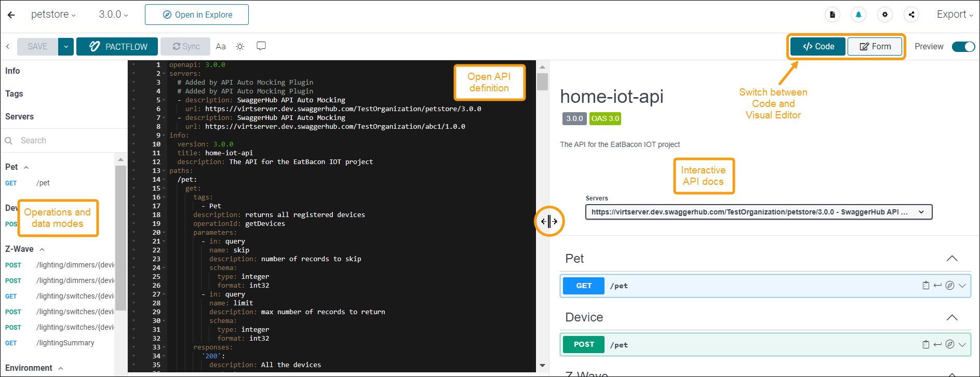Expand POST /pet operation chevron

click(962, 344)
